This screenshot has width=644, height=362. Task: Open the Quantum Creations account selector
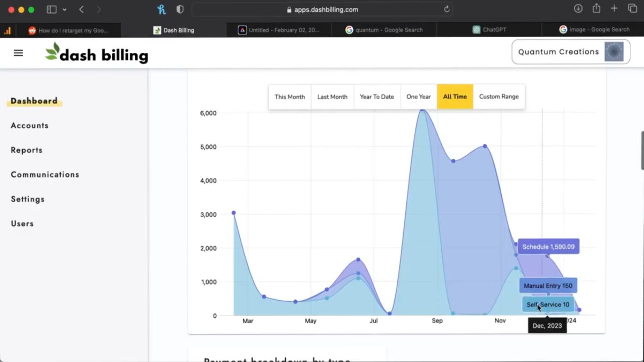[570, 52]
